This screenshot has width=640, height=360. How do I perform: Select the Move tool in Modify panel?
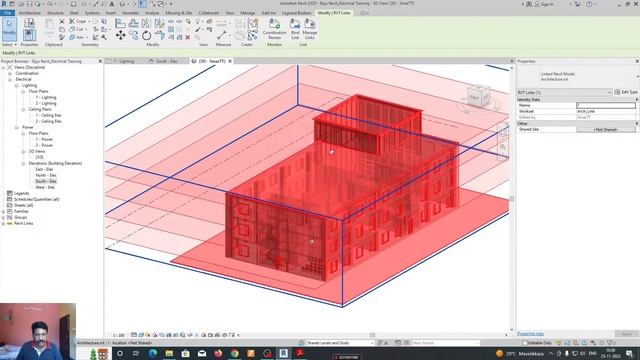120,36
